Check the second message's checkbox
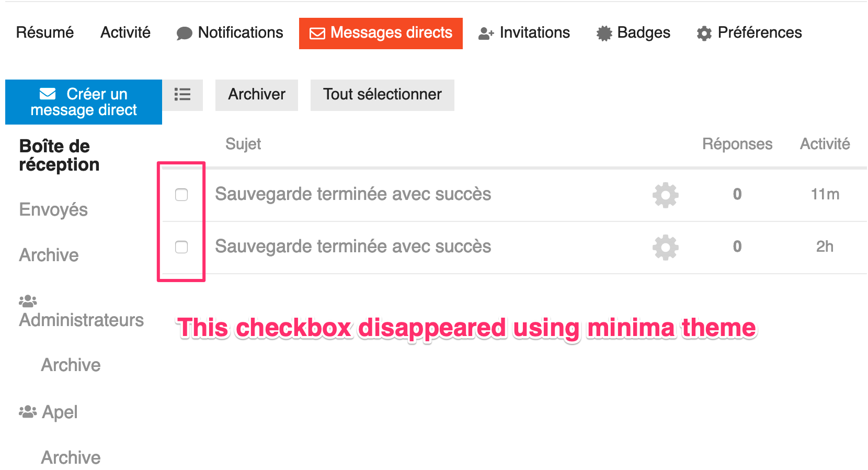868x470 pixels. tap(181, 247)
